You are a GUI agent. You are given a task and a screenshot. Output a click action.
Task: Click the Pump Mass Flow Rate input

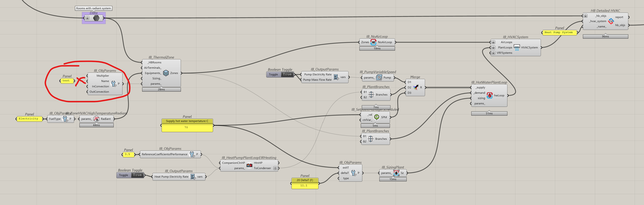(x=317, y=80)
